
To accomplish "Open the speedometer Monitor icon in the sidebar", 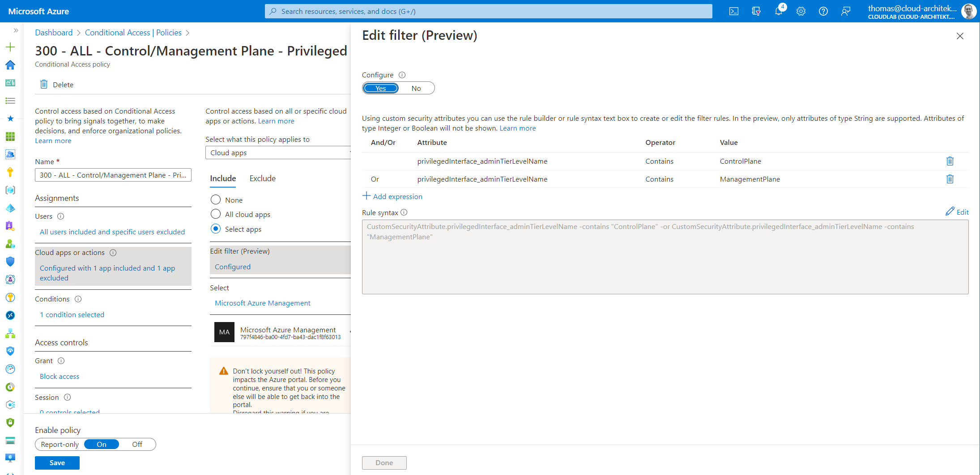I will tap(10, 369).
